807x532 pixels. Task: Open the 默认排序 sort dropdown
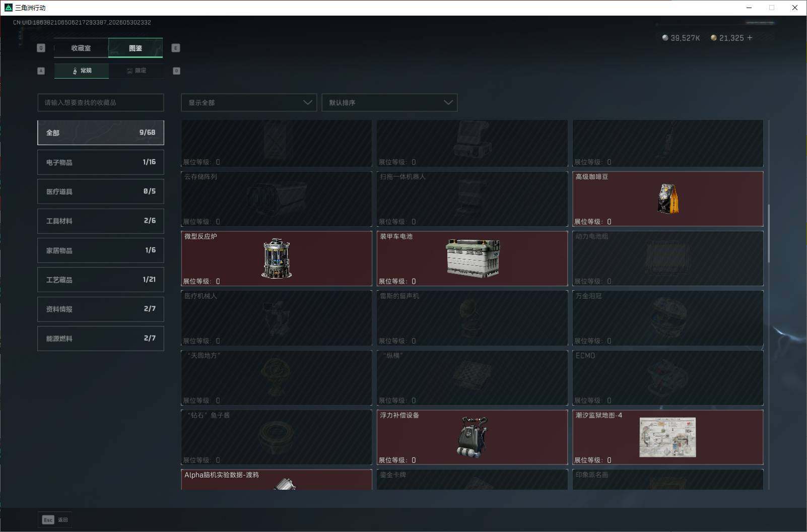tap(389, 102)
